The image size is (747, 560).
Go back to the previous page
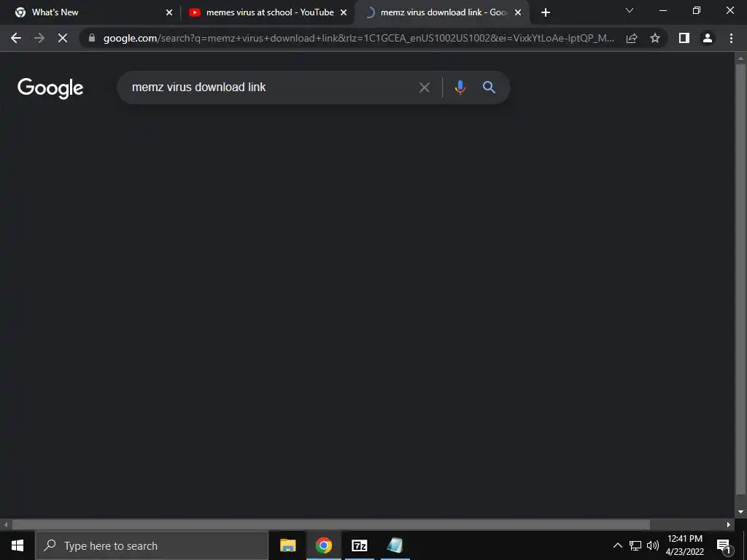click(x=16, y=38)
